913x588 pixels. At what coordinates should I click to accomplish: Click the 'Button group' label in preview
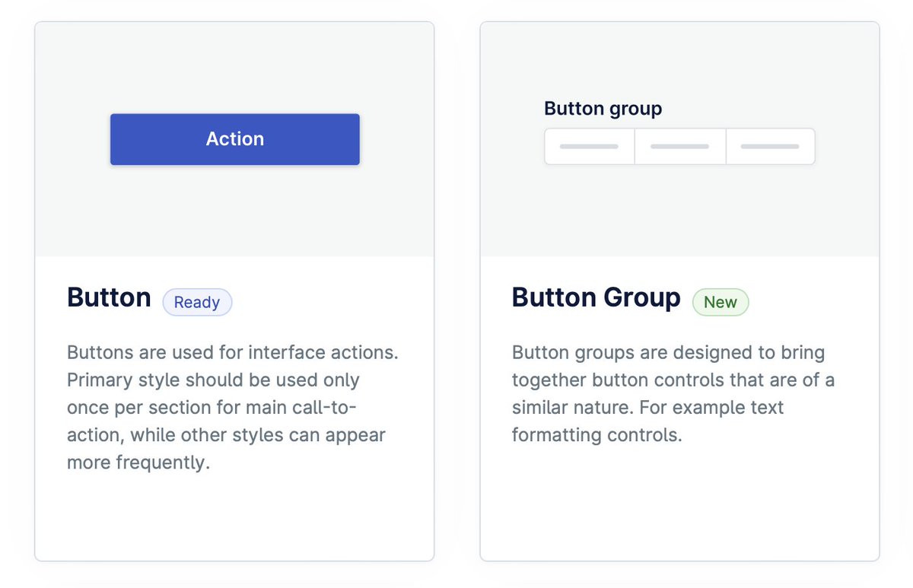tap(603, 109)
